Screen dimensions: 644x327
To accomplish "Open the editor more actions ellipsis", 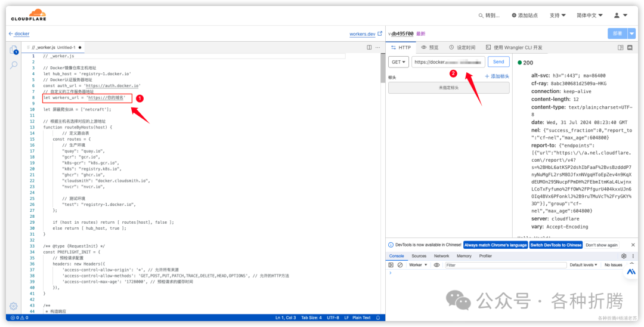I will (378, 47).
